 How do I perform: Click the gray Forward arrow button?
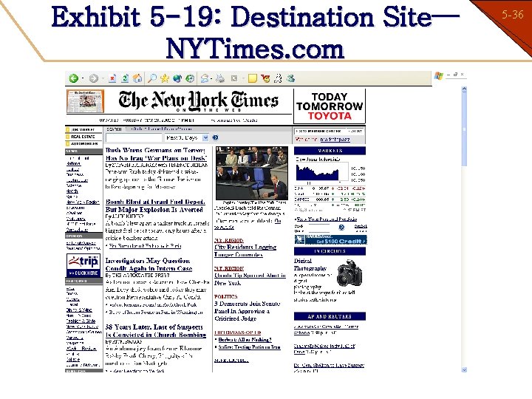[94, 79]
